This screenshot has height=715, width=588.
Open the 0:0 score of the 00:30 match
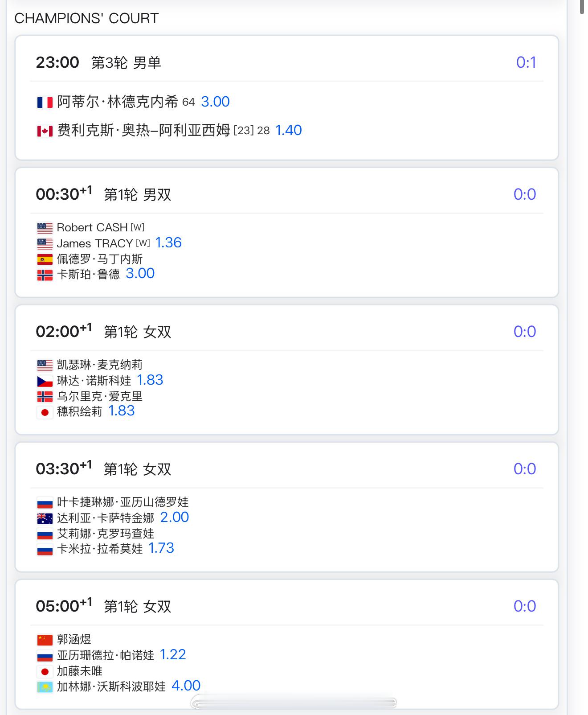[x=525, y=194]
